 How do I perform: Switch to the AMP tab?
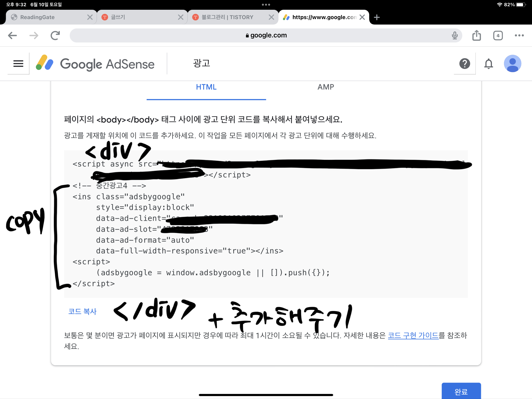coord(326,87)
